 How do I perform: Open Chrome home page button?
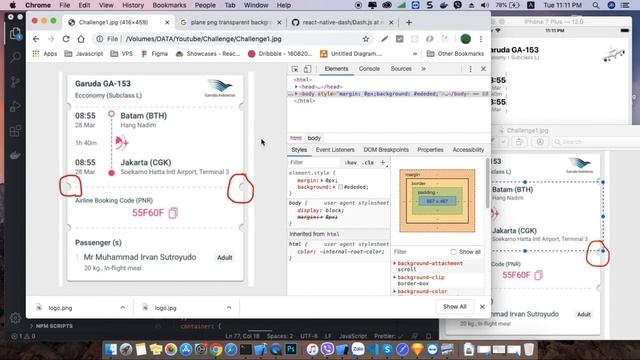81,39
